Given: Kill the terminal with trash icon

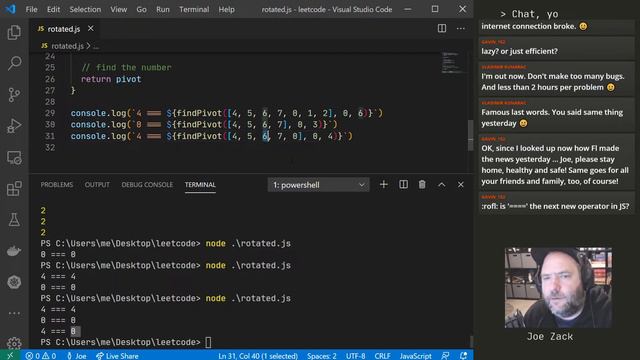Looking at the screenshot, I should pos(422,184).
